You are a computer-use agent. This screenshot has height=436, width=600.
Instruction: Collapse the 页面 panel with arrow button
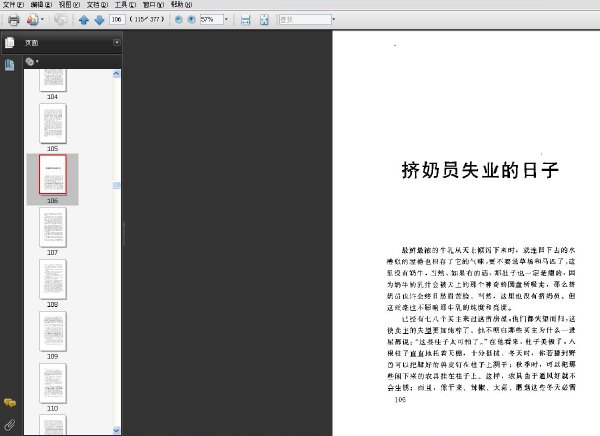[x=117, y=42]
